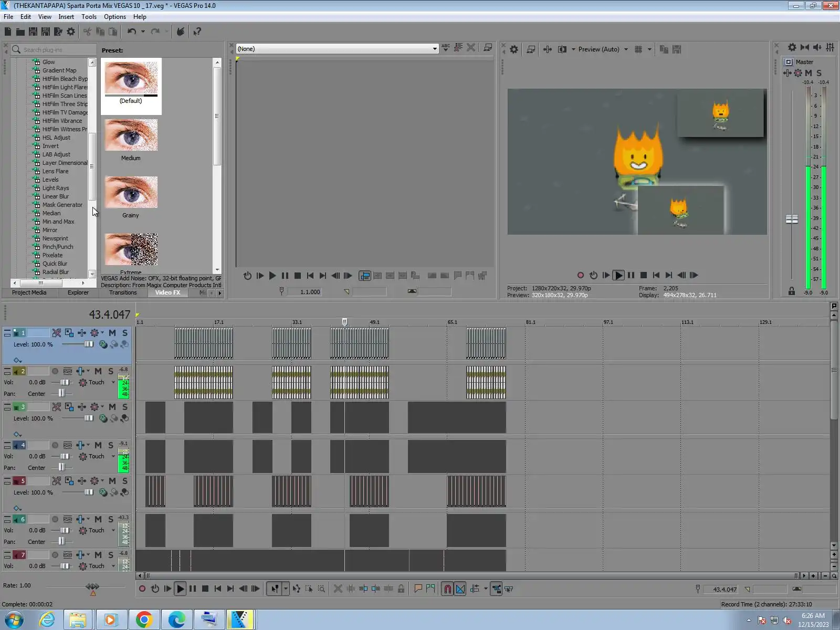
Task: Go to start in trimmer transport
Action: [x=310, y=276]
